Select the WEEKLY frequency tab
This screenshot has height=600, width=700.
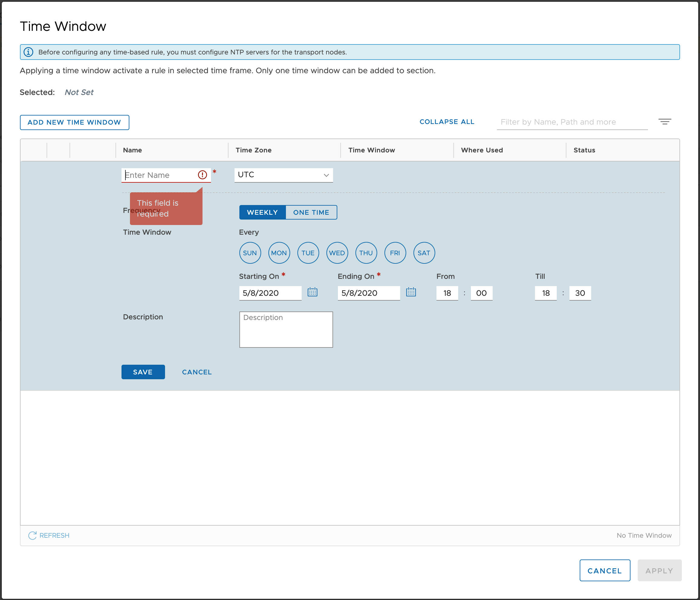[x=262, y=212]
